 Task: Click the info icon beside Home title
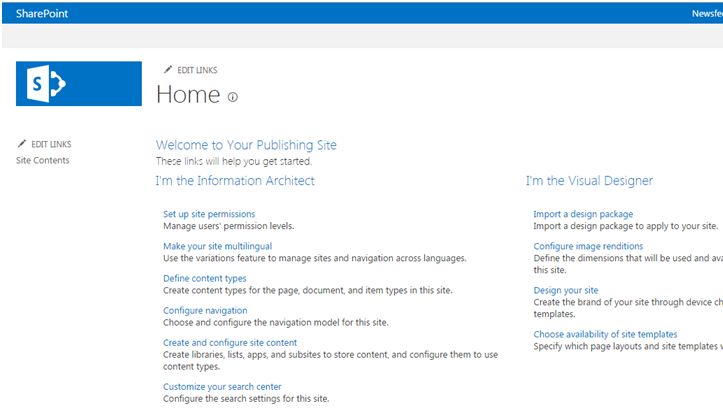tap(233, 97)
